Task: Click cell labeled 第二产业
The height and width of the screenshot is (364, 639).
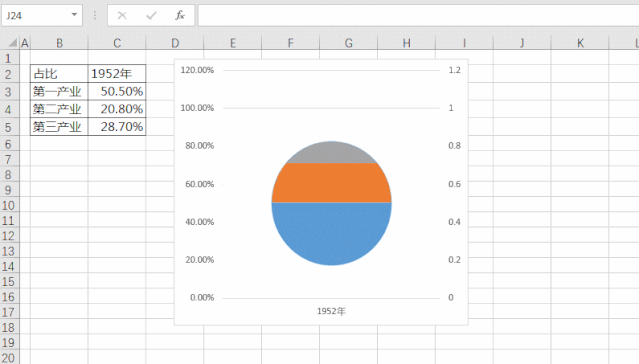Action: click(59, 109)
